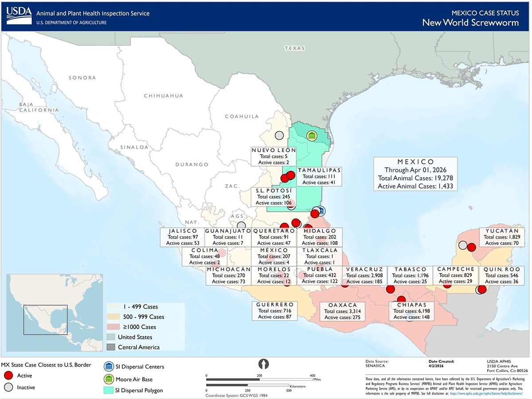Select the gray Inactive legend circle
The width and height of the screenshot is (532, 399).
tap(8, 387)
